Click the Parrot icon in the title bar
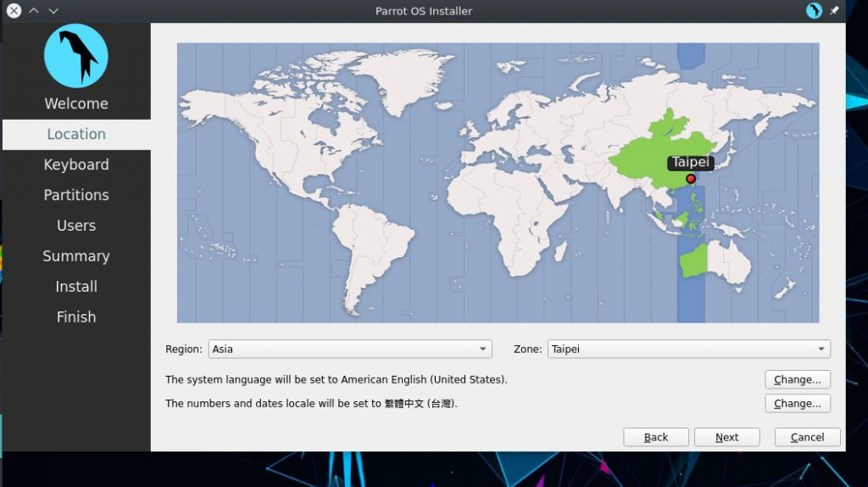The width and height of the screenshot is (868, 487). click(x=813, y=10)
